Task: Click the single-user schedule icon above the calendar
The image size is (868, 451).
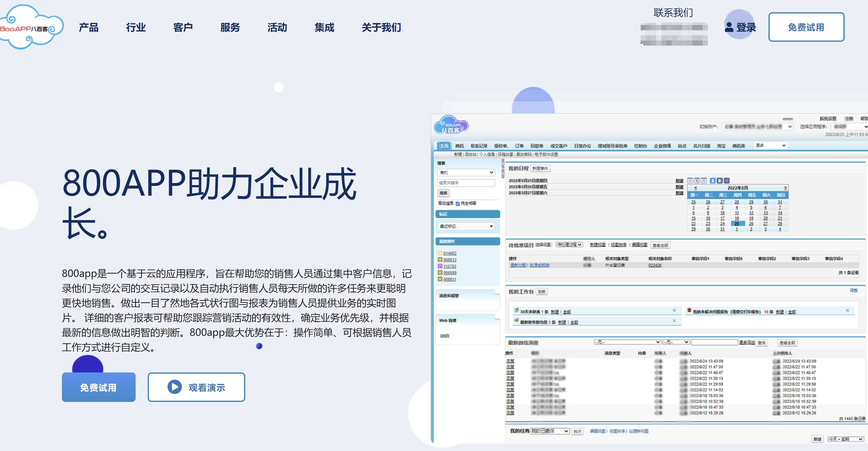Action: tap(713, 181)
